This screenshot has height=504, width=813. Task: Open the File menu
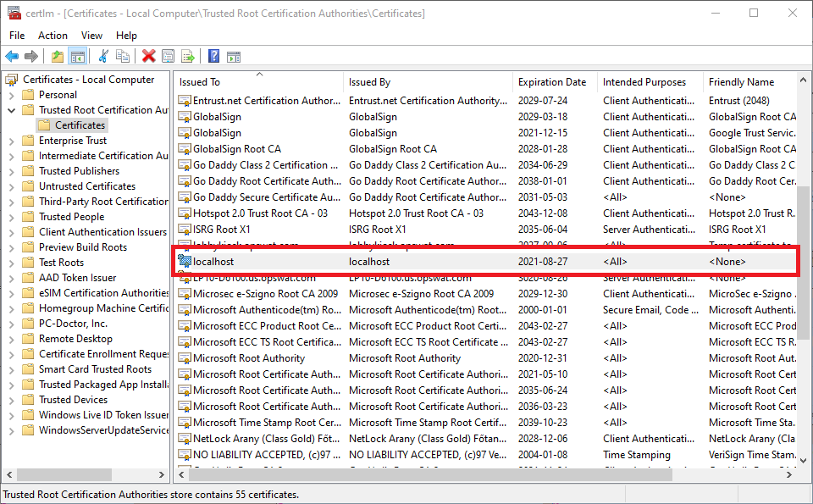[x=17, y=36]
